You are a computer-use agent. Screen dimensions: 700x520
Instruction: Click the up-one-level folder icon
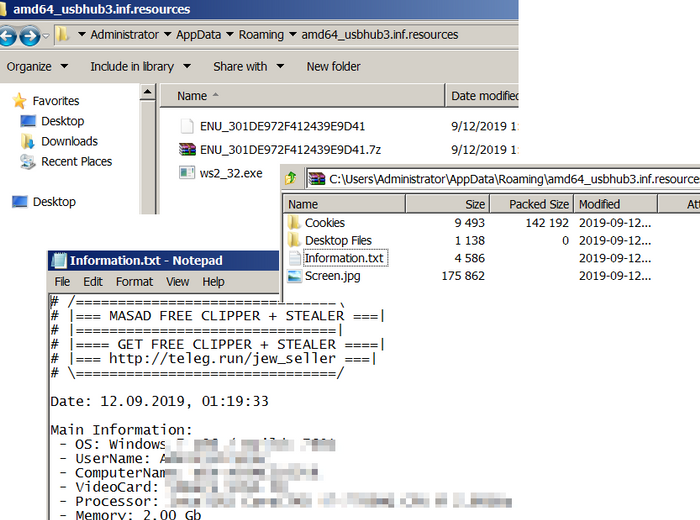[x=291, y=179]
